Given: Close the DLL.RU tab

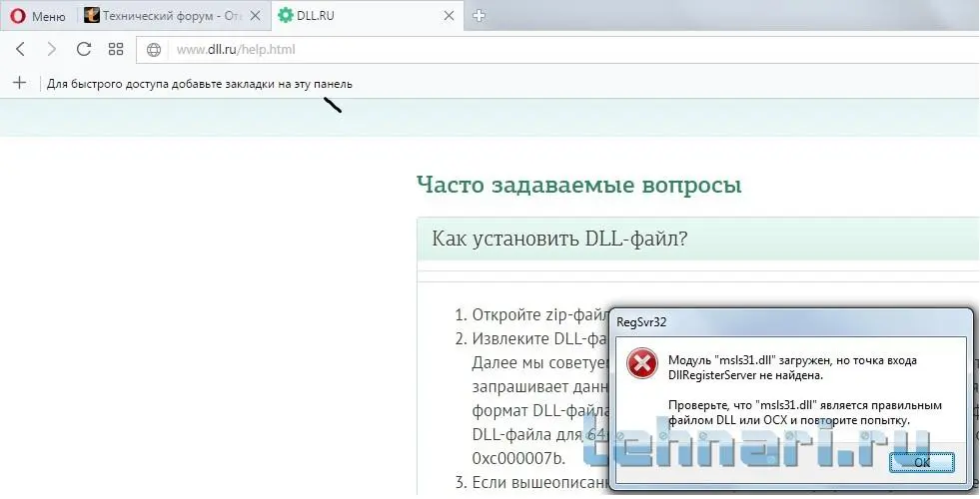Looking at the screenshot, I should click(449, 16).
